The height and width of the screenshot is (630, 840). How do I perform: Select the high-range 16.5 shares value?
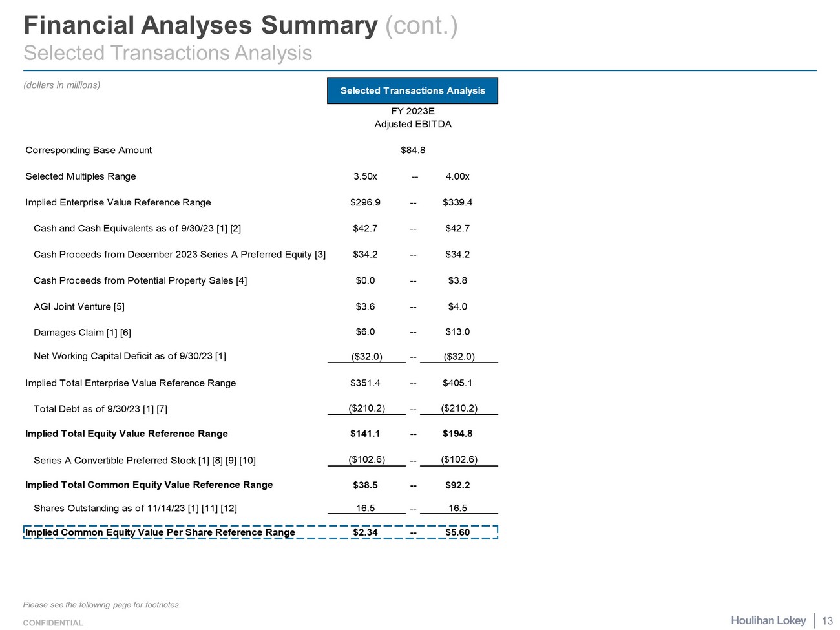(457, 509)
